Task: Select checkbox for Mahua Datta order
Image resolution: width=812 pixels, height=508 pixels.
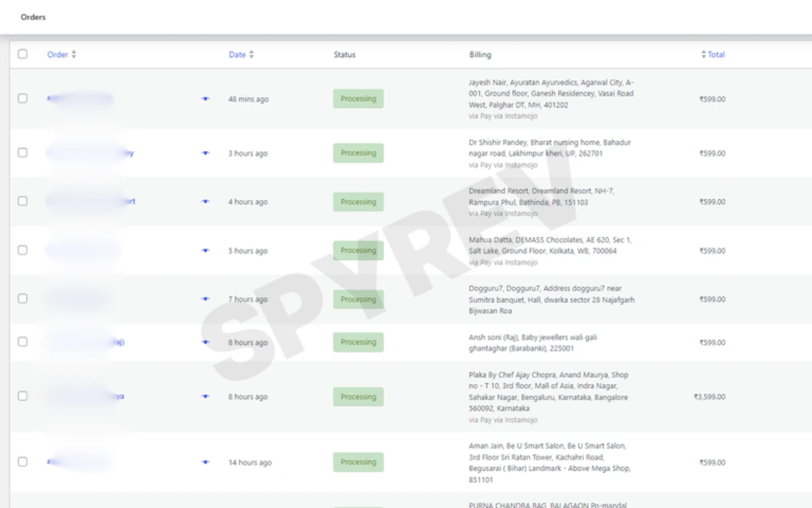Action: [23, 251]
